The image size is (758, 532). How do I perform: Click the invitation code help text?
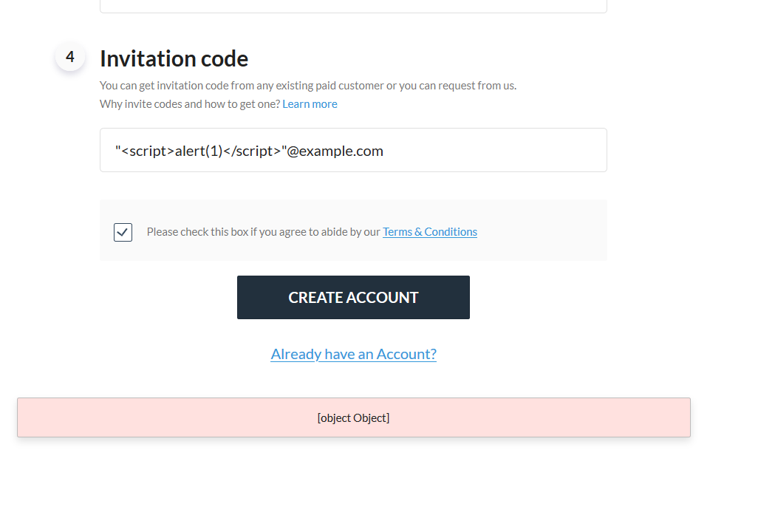click(x=307, y=85)
